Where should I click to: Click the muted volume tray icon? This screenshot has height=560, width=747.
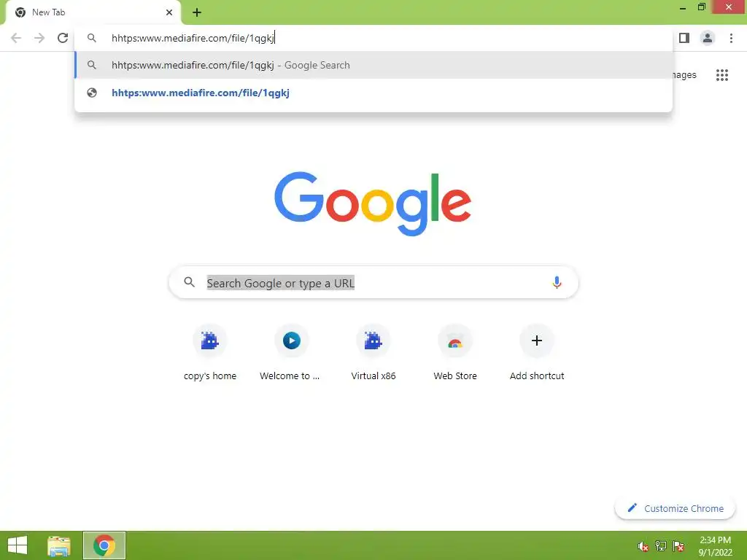643,546
